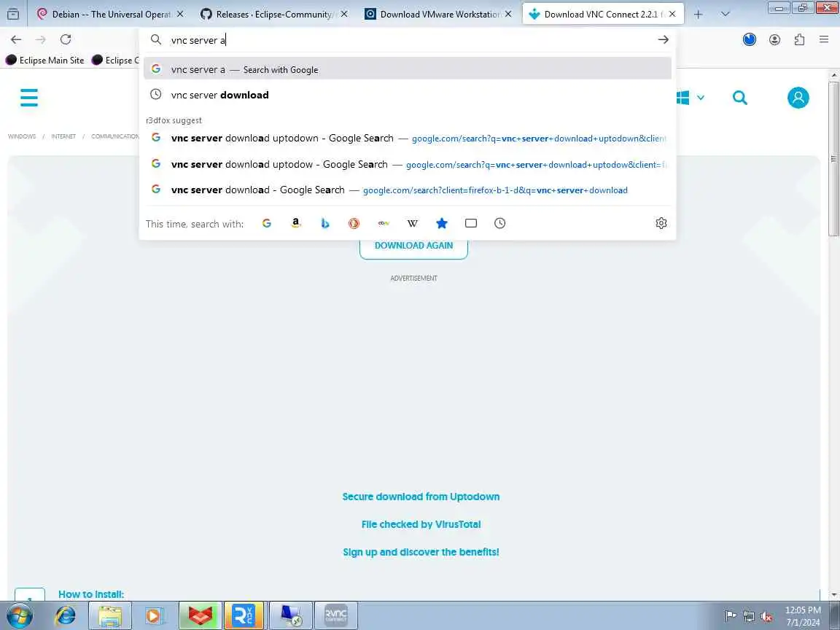Screen dimensions: 840x630
Task: Open Windows Explorer folder in taskbar
Action: [x=110, y=615]
